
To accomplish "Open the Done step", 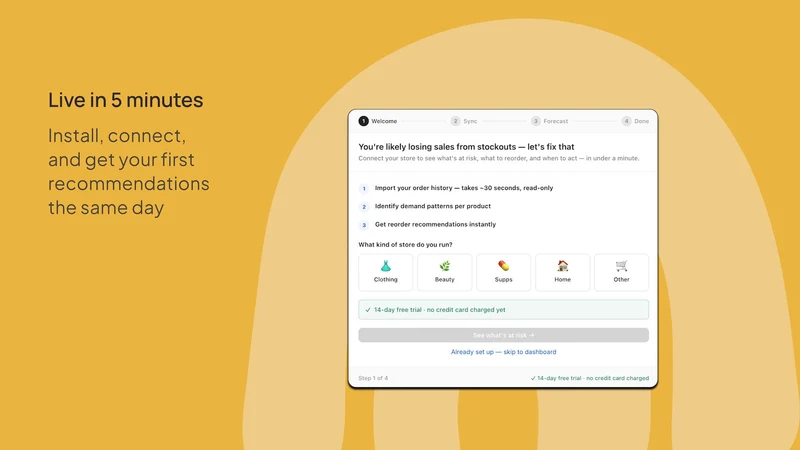I will (635, 121).
